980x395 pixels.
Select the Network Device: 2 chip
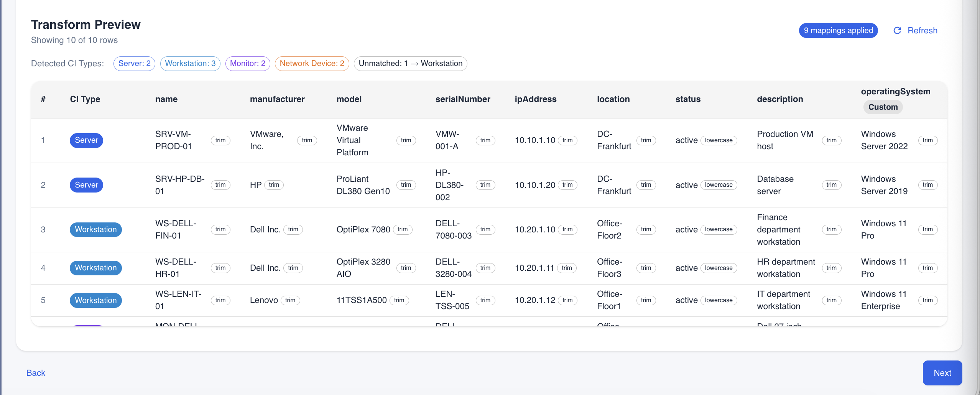tap(312, 64)
